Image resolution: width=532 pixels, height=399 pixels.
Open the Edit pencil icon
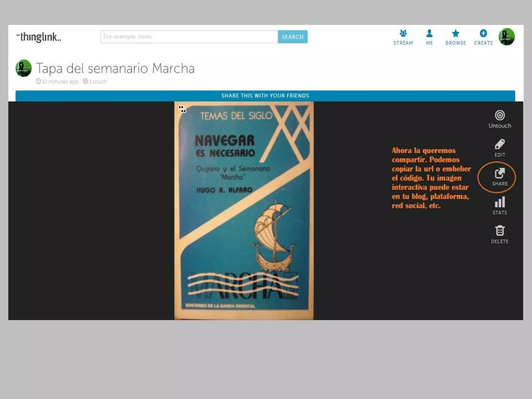click(x=500, y=144)
